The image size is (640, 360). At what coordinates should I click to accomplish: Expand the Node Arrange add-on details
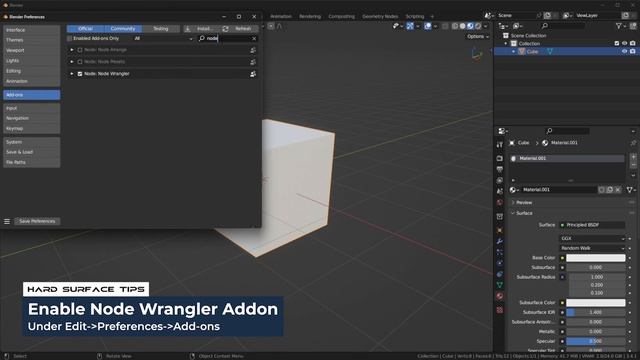72,50
